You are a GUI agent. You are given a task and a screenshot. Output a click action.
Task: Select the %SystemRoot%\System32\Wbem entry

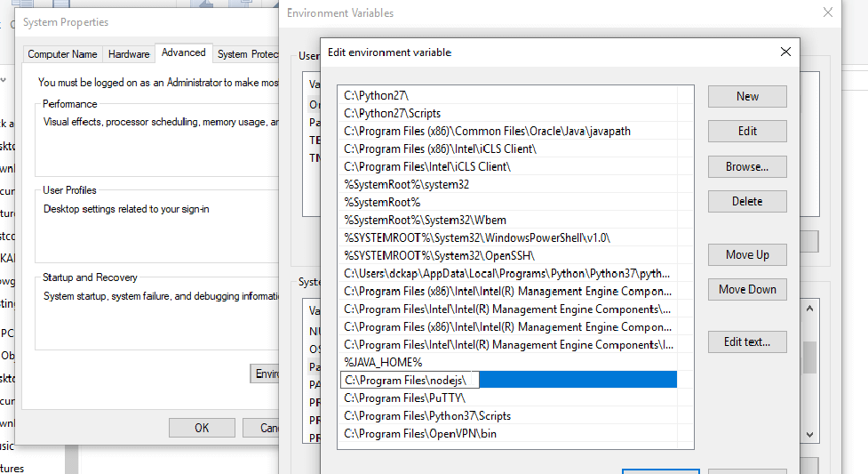(x=508, y=220)
